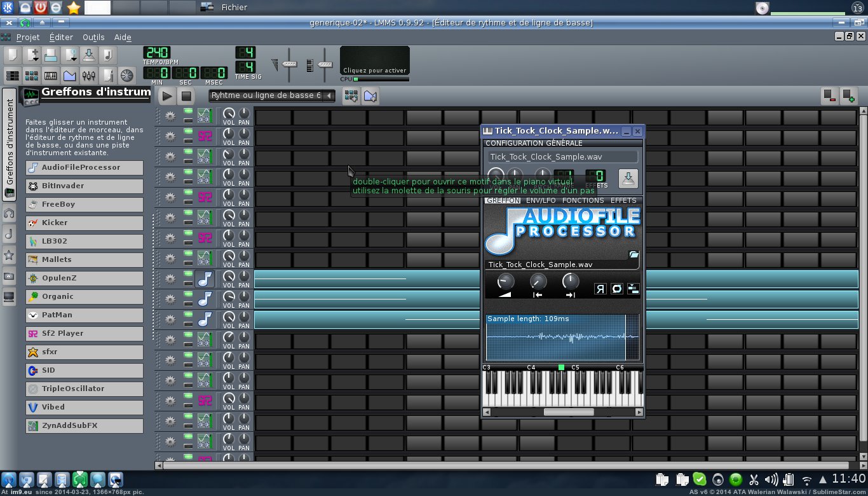Toggle reverse sample playback
Viewport: 868px width, 496px height.
[600, 289]
